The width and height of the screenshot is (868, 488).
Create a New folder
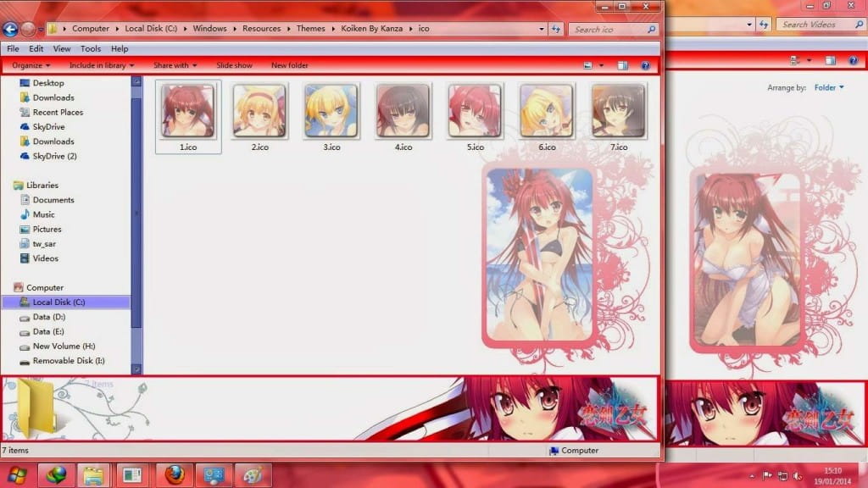[x=290, y=65]
